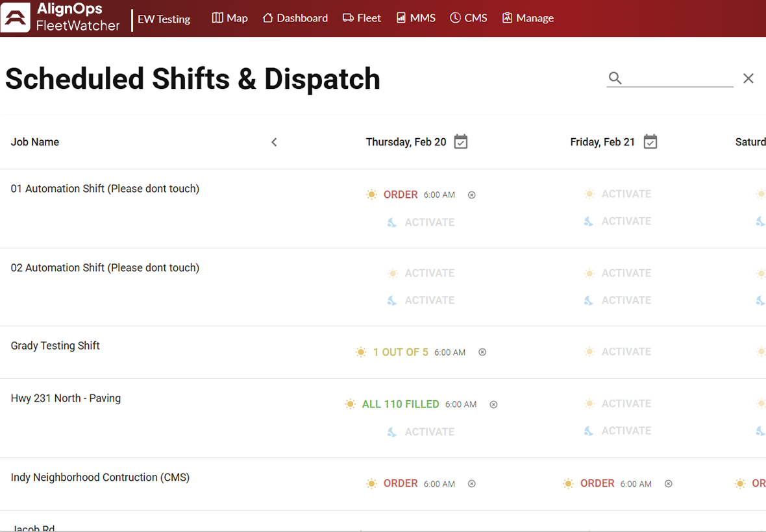The image size is (766, 532).
Task: Select the Manage icon
Action: [x=507, y=18]
